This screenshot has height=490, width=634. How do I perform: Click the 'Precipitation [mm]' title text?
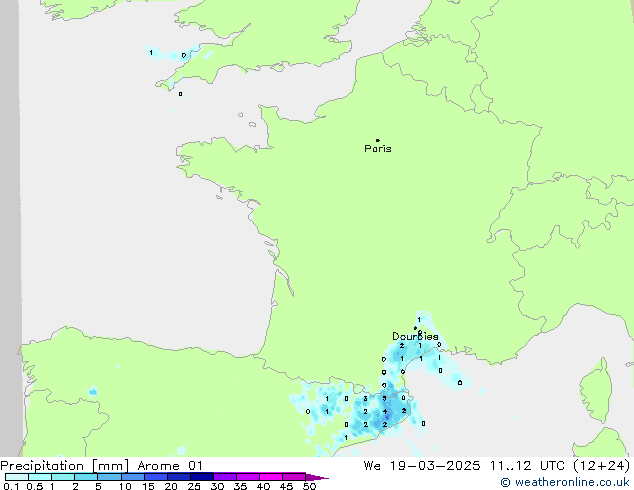(x=64, y=466)
